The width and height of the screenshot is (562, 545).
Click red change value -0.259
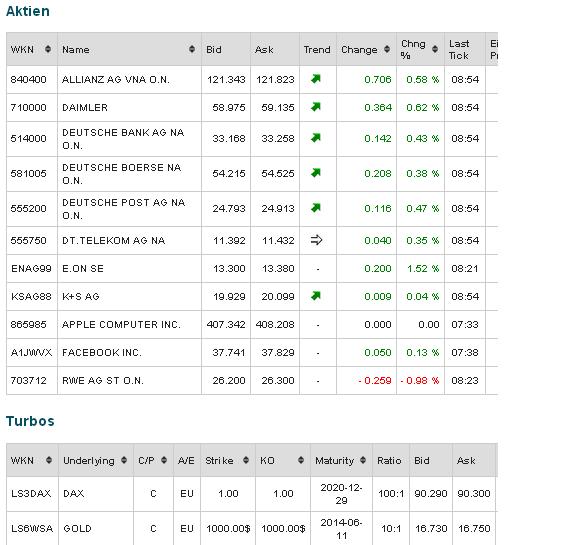click(375, 380)
